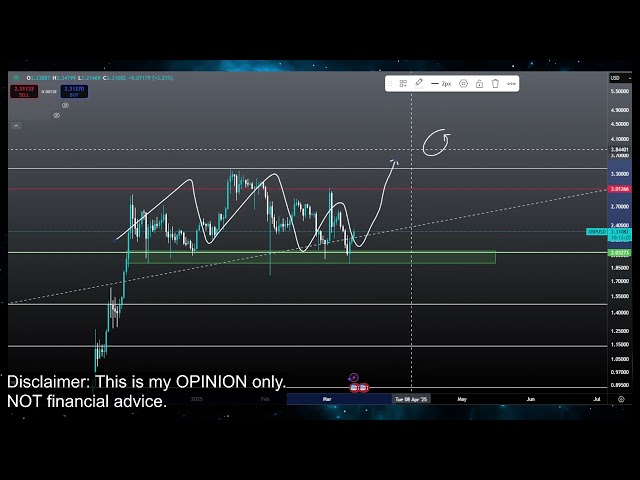
Task: Toggle second hidden indicator eye icon
Action: 56,115
